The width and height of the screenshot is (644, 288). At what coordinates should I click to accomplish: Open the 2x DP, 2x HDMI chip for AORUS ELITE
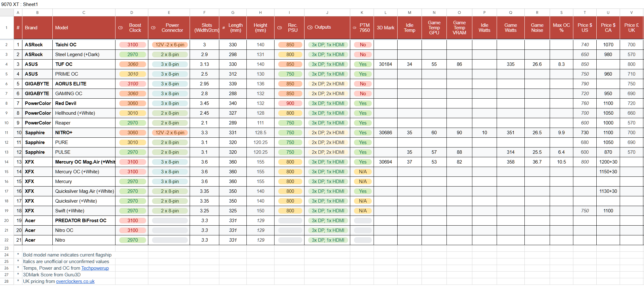click(x=328, y=84)
